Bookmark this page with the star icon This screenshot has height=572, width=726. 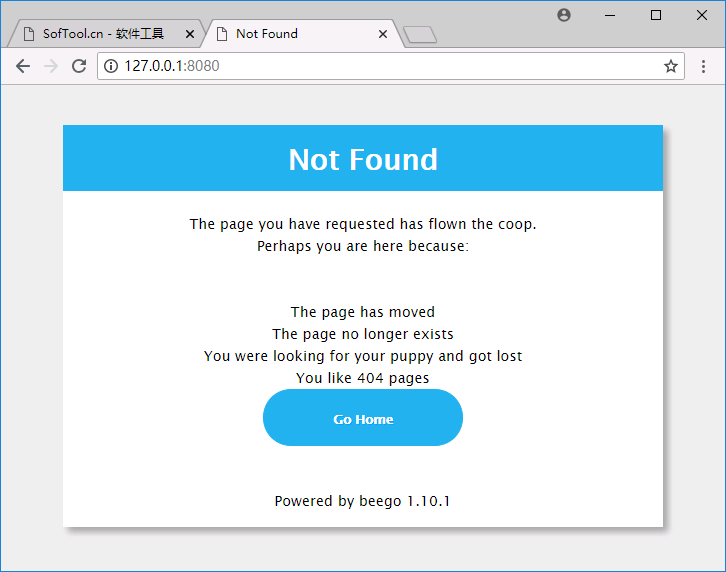(671, 66)
